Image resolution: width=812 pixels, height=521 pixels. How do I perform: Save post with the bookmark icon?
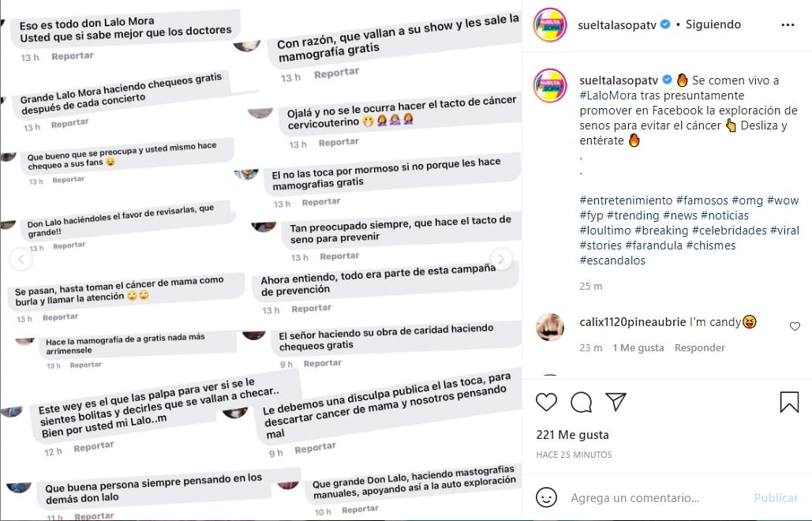[789, 403]
